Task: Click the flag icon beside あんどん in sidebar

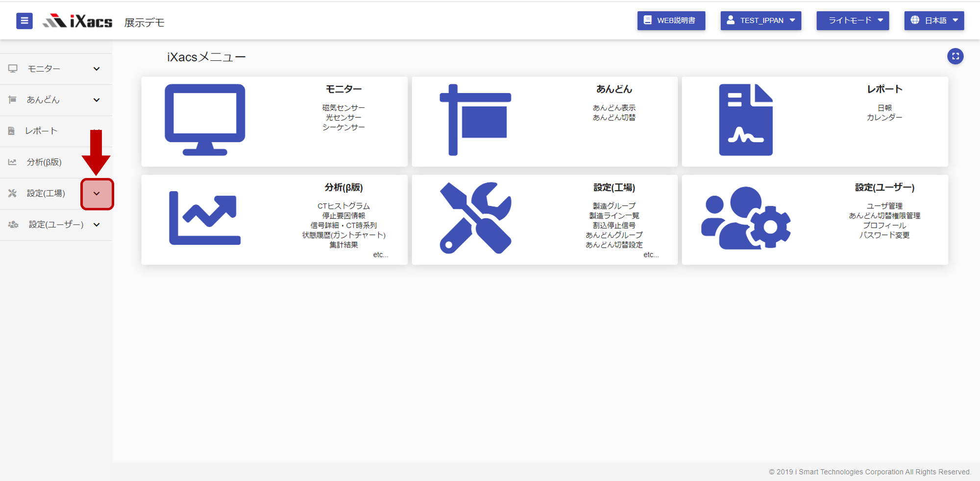Action: [12, 100]
